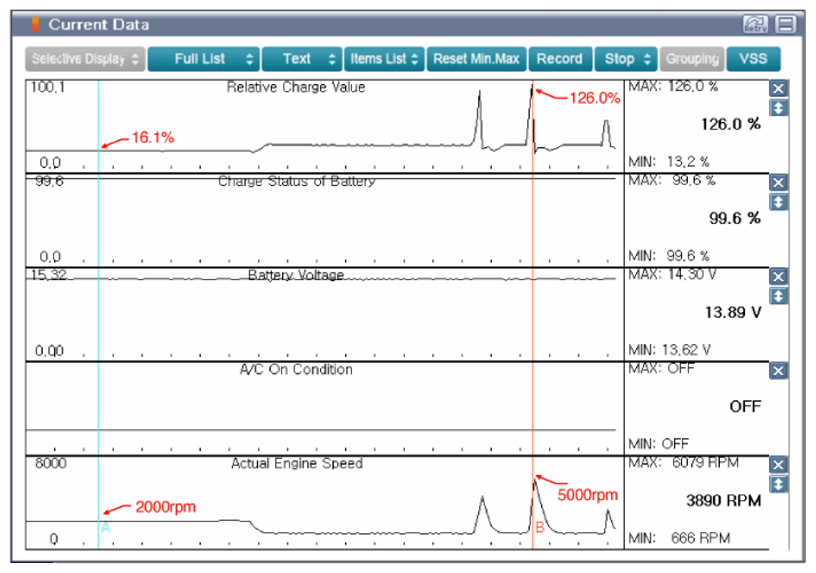The width and height of the screenshot is (816, 573).
Task: Select the orange cursor B marker on engine speed graph
Action: tap(539, 527)
